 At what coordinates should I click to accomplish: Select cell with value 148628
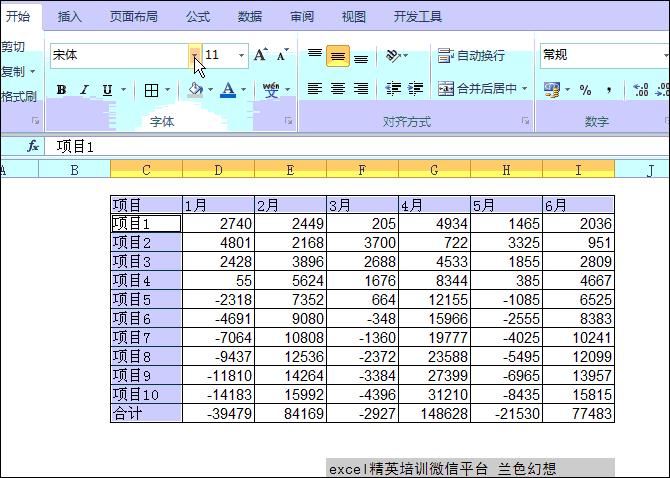tap(434, 413)
